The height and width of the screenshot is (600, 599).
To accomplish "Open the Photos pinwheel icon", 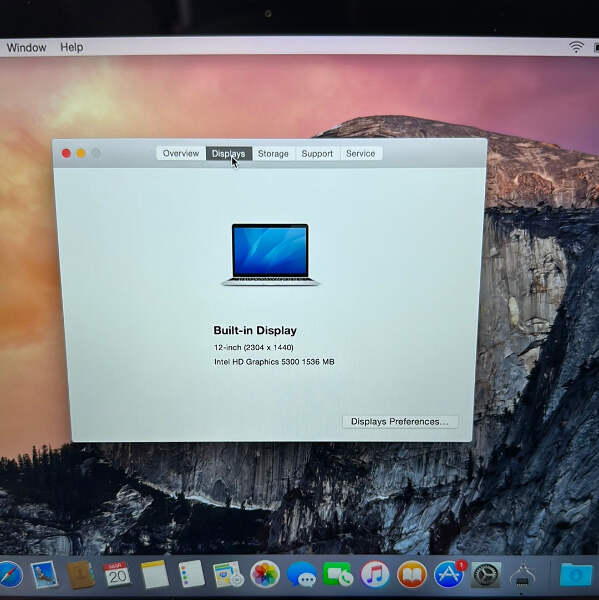I will 264,574.
